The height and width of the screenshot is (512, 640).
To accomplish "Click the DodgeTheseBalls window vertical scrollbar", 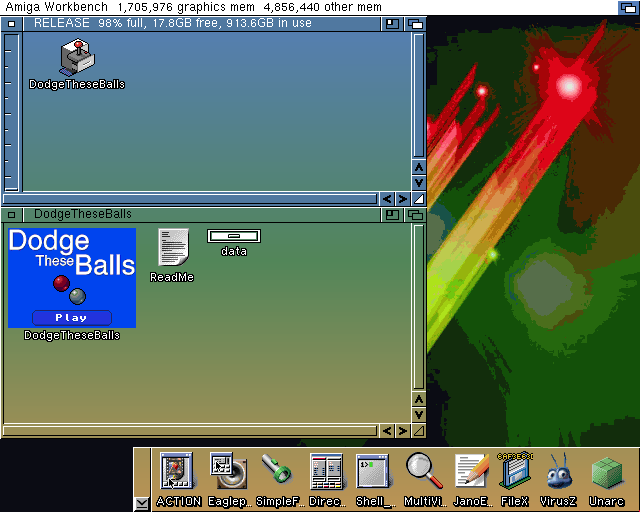I will click(x=419, y=307).
